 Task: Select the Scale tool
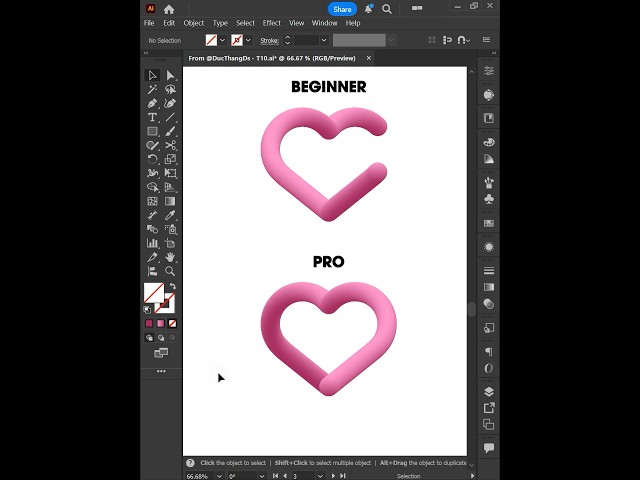(x=170, y=159)
